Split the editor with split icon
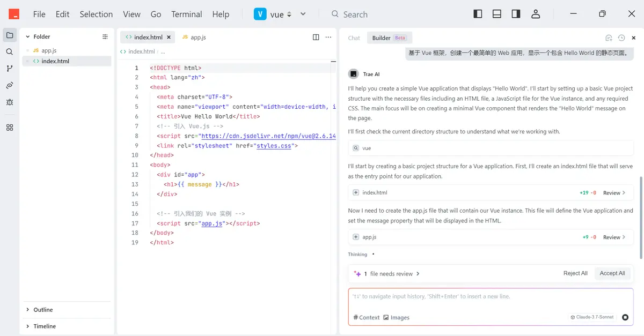 (316, 37)
